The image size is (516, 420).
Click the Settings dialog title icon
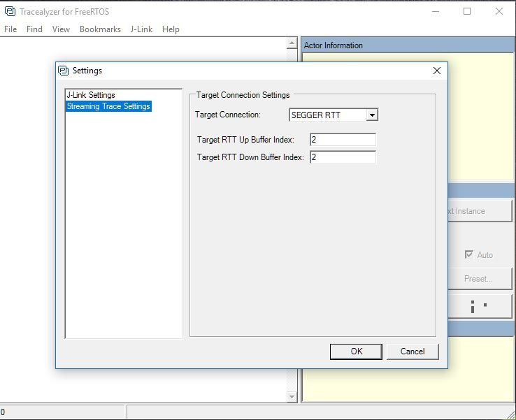point(64,71)
